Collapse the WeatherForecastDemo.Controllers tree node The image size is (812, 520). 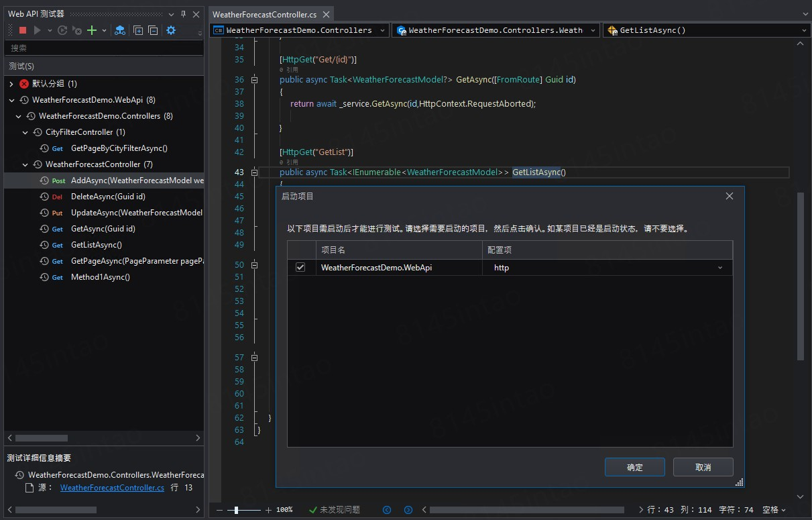point(18,116)
